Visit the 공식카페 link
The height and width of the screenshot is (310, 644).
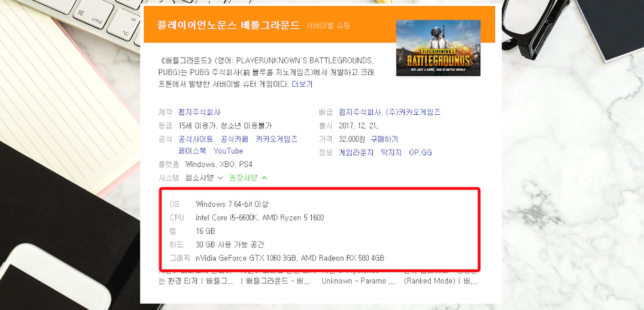tap(234, 139)
